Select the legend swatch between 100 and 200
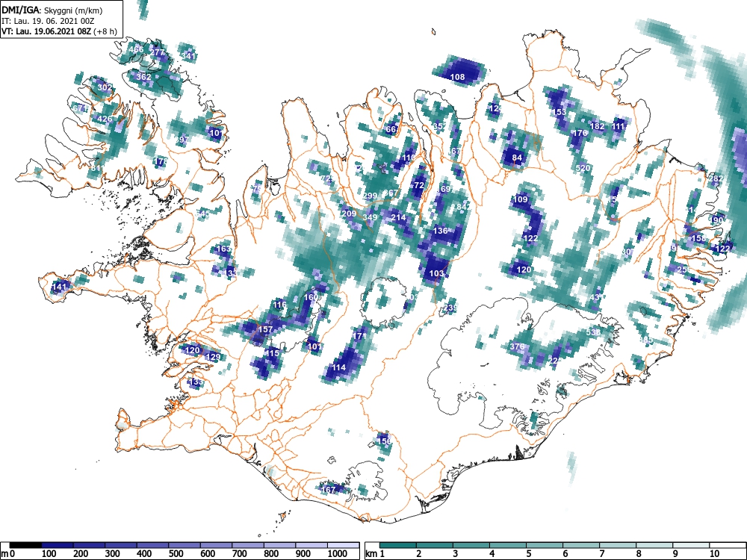The height and width of the screenshot is (560, 747). 58,545
